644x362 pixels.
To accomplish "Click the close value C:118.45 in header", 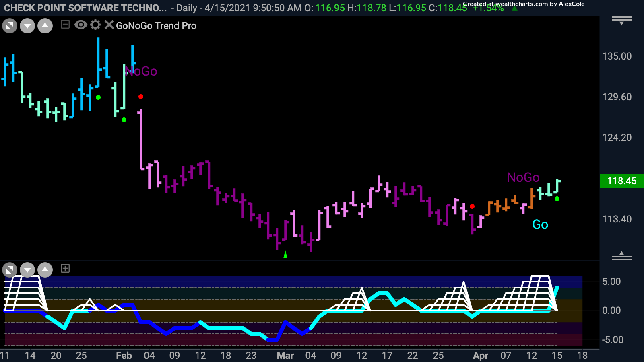I will pyautogui.click(x=448, y=8).
